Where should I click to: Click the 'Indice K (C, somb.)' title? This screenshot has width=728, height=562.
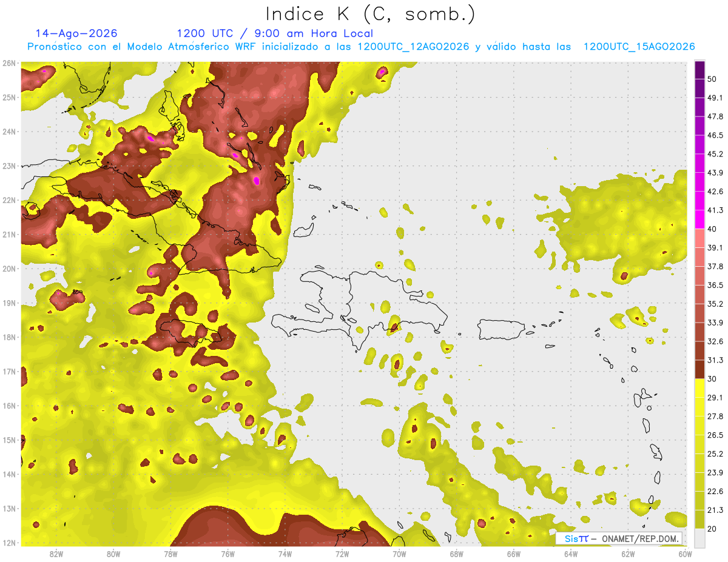point(370,14)
